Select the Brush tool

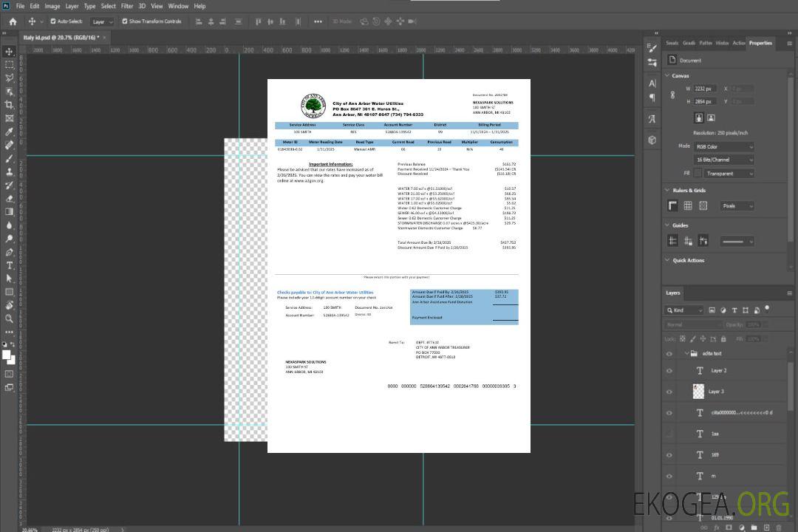[9, 158]
